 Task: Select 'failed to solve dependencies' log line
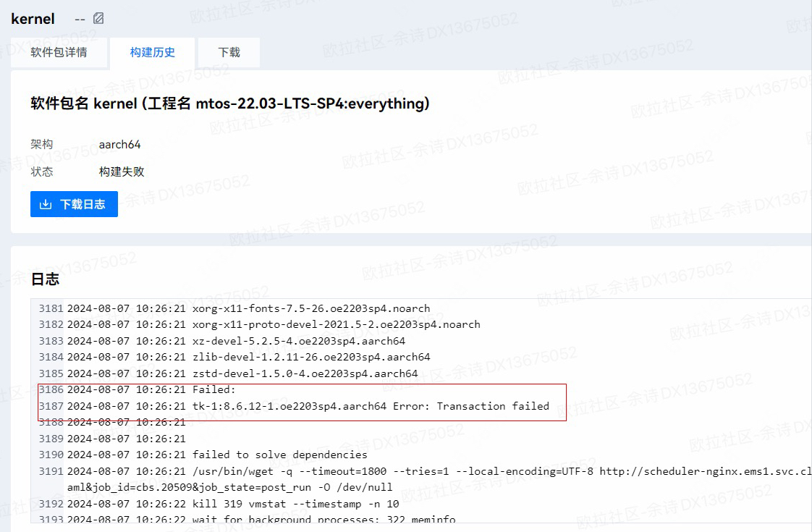(279, 455)
